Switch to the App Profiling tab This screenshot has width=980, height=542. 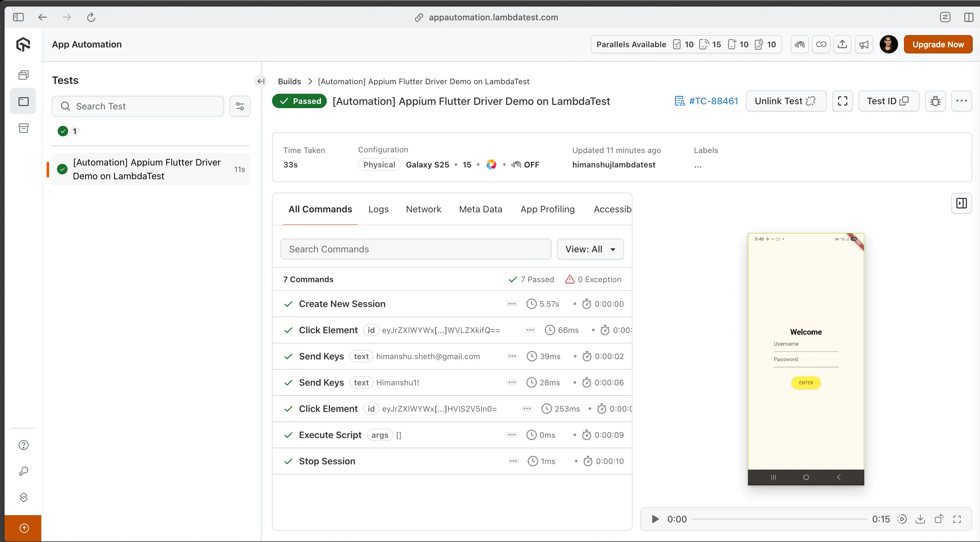(x=547, y=209)
